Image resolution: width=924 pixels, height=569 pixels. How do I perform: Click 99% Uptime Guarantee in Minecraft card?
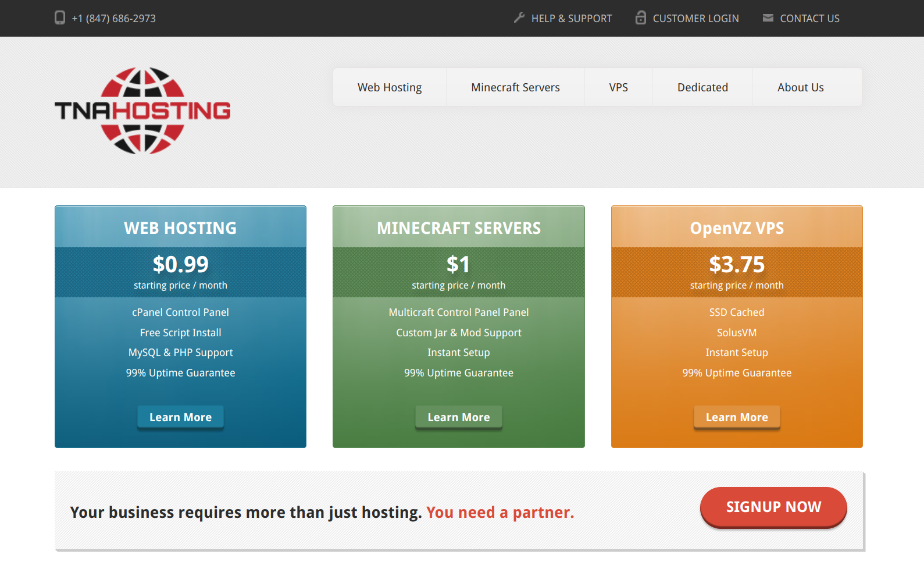459,373
